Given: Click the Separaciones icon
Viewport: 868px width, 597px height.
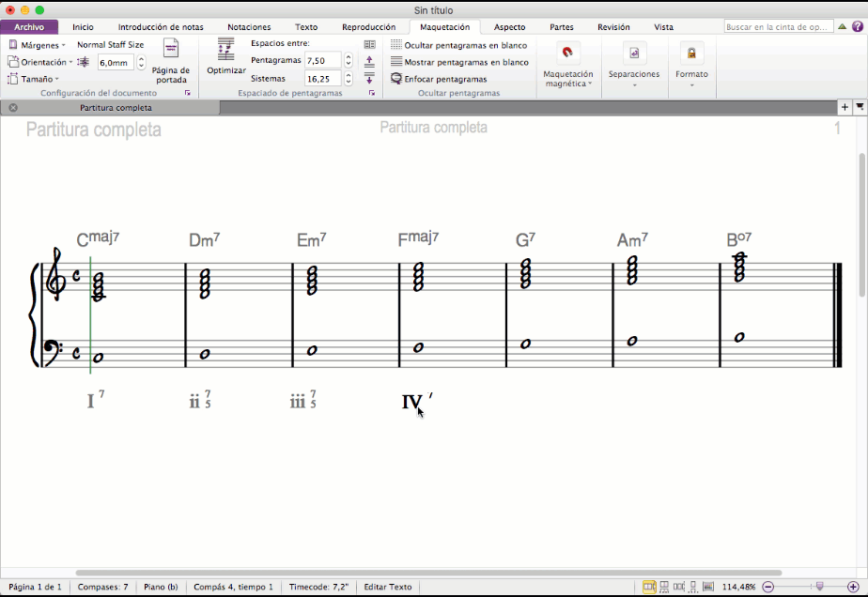Looking at the screenshot, I should point(634,53).
